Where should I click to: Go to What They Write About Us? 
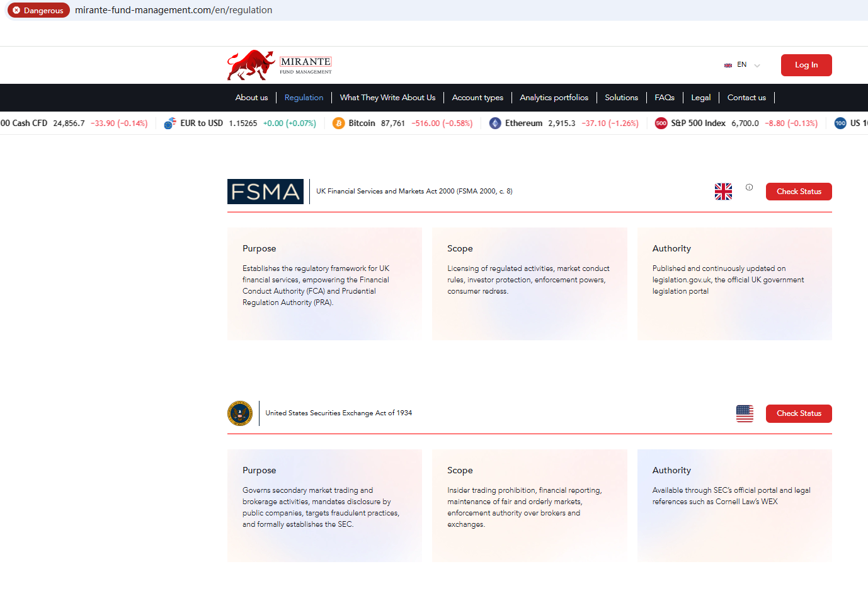tap(387, 98)
